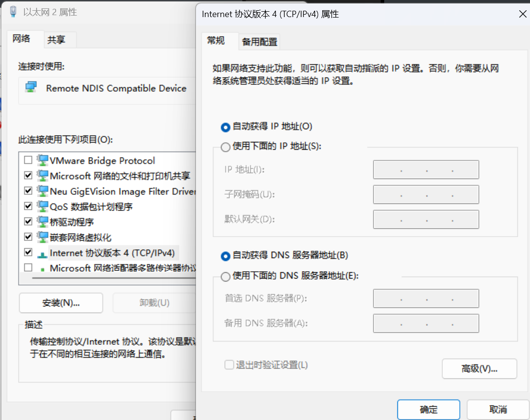Enable the VMware Bridge Protocol checkbox
The width and height of the screenshot is (530, 420).
28,160
